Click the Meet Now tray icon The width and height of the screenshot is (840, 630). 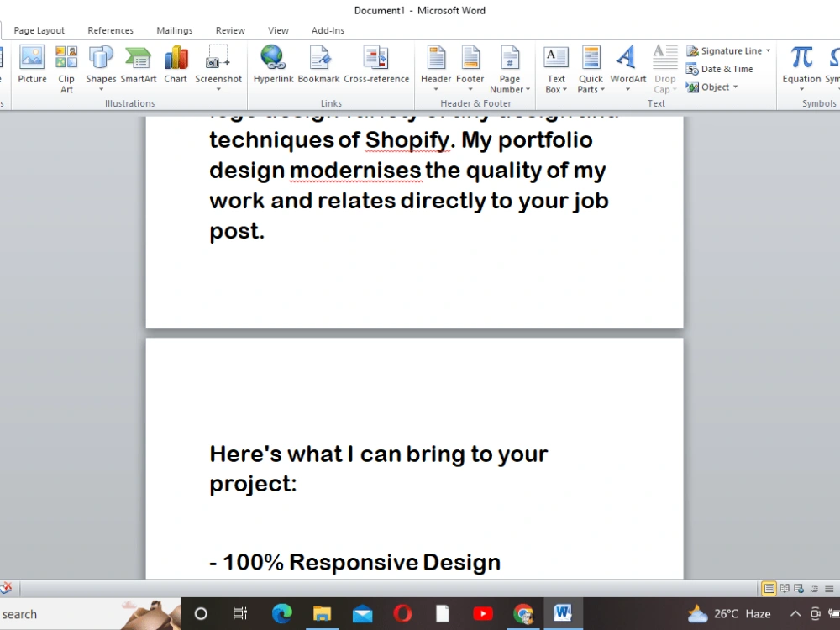coord(816,614)
